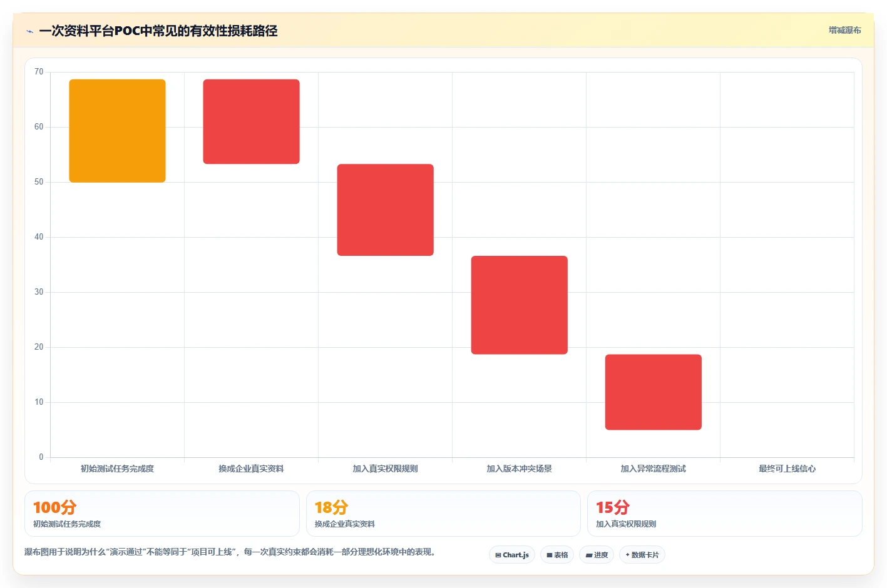Click the lightning icon beside the chart title
887x588 pixels.
[x=29, y=31]
